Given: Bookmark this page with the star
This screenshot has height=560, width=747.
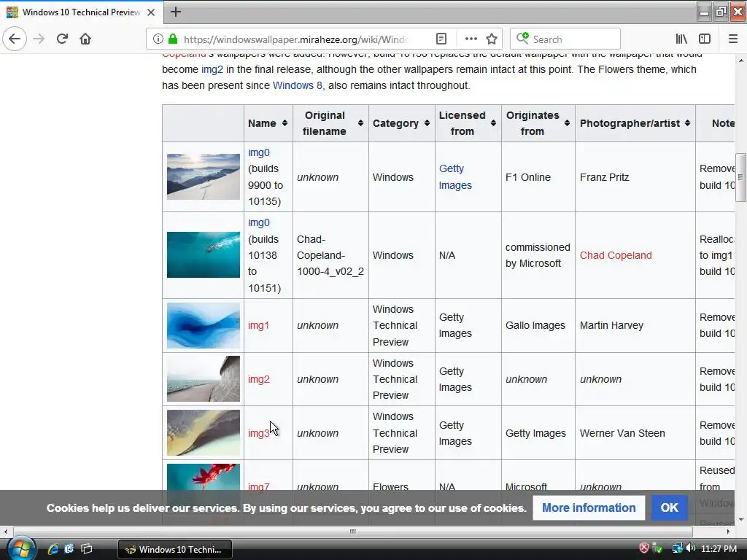Looking at the screenshot, I should click(492, 39).
